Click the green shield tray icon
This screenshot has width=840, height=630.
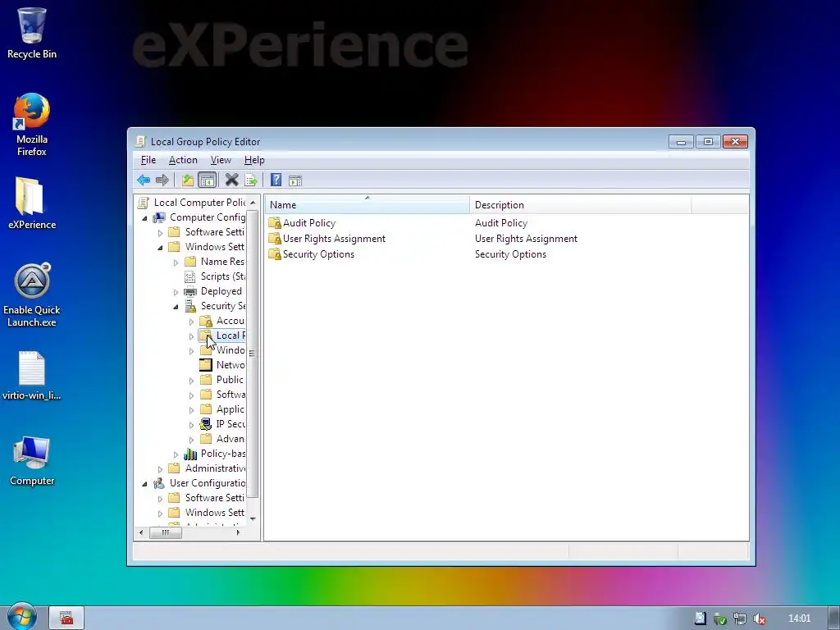720,619
